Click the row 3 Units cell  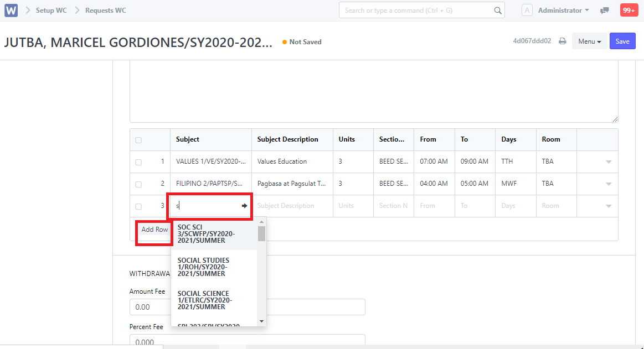(353, 206)
